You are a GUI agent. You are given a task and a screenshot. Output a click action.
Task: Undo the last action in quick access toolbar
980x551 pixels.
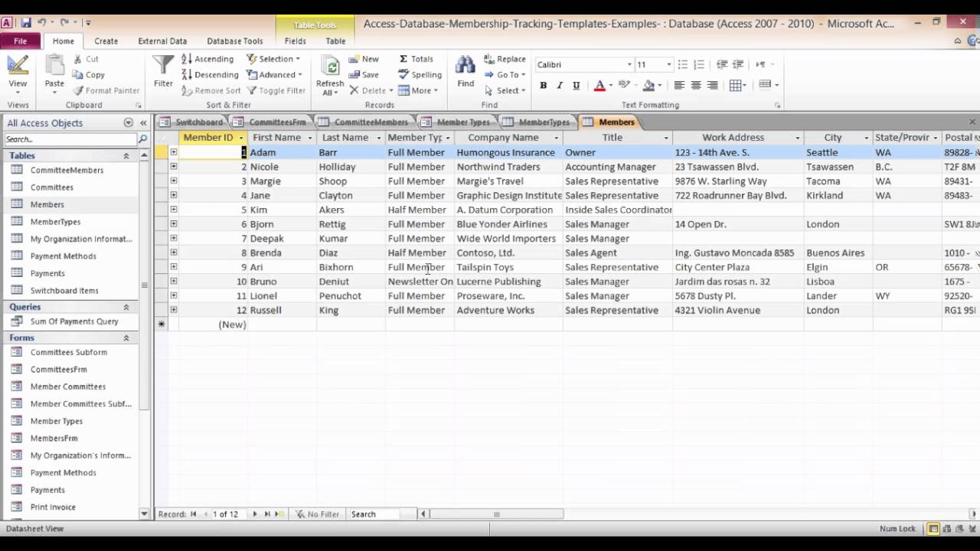tap(42, 23)
